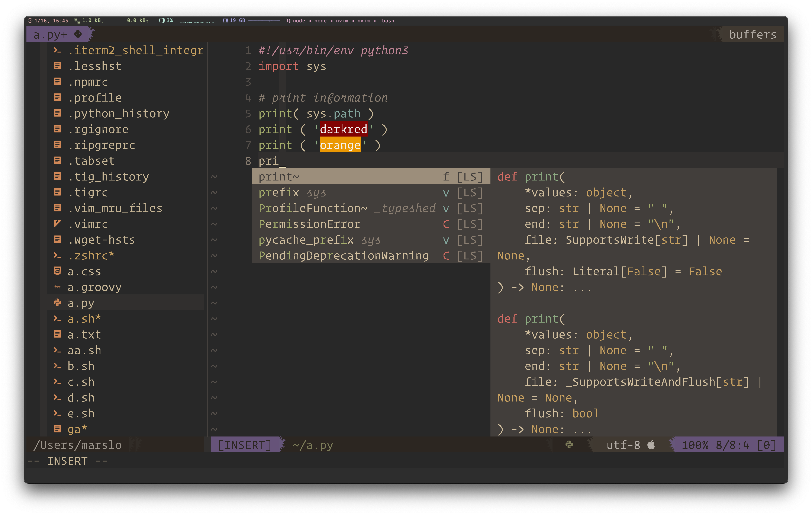This screenshot has height=515, width=812.
Task: Place cursor on line 8 after pri
Action: pyautogui.click(x=282, y=161)
